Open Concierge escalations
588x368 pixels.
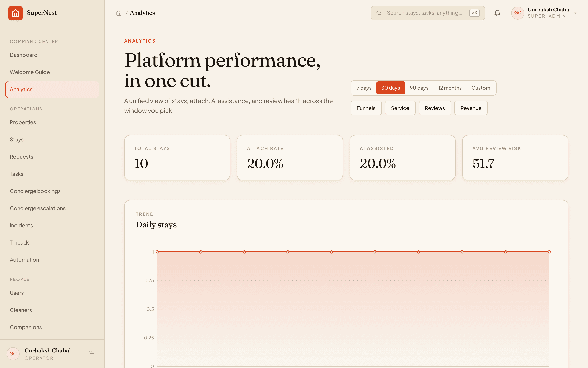pos(52,208)
